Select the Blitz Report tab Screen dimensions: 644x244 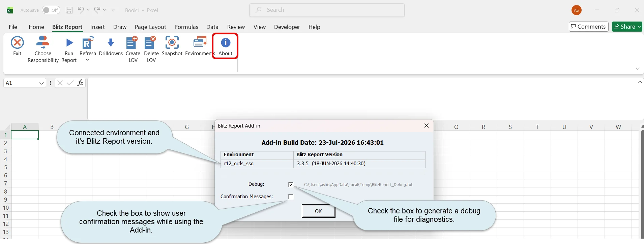coord(67,27)
